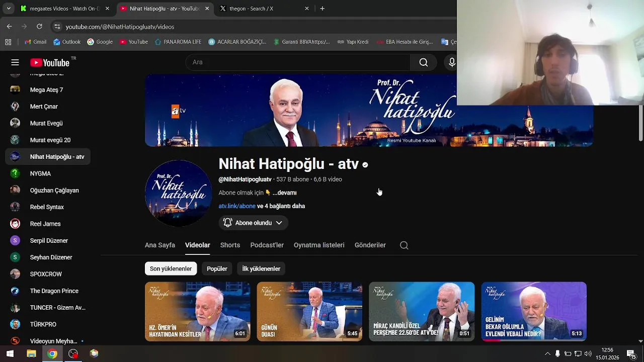Switch to the Videolar tab
The image size is (644, 362).
[197, 245]
